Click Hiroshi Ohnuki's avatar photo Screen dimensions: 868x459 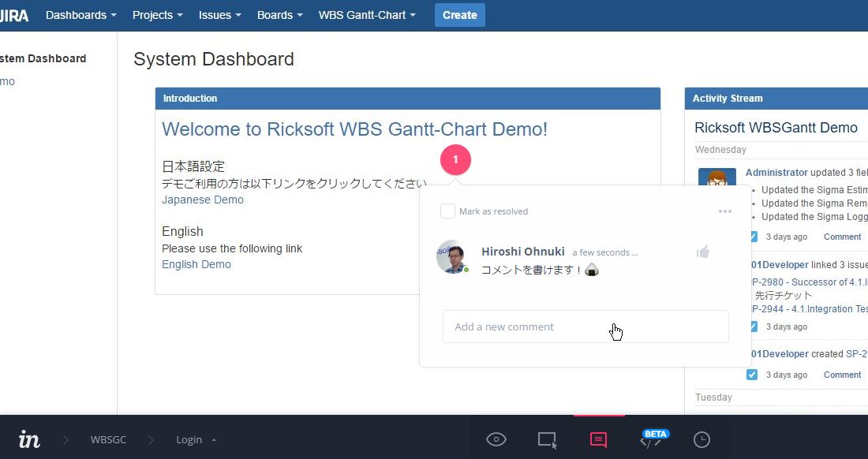click(451, 256)
